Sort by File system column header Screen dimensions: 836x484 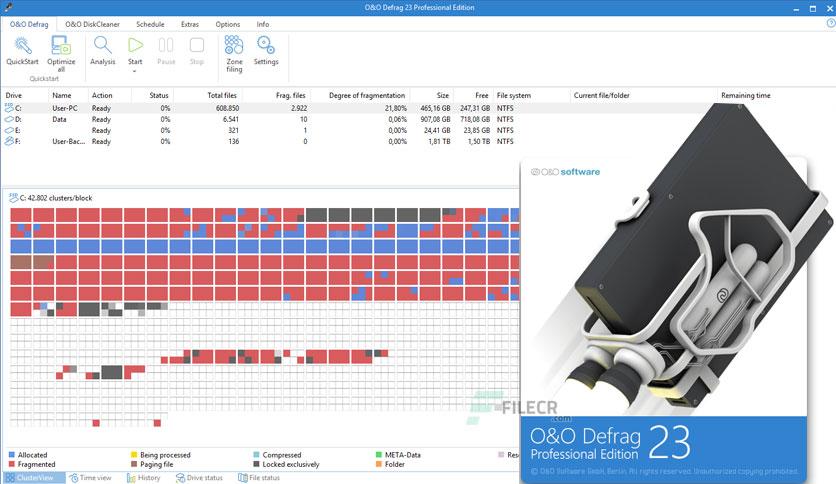point(513,95)
